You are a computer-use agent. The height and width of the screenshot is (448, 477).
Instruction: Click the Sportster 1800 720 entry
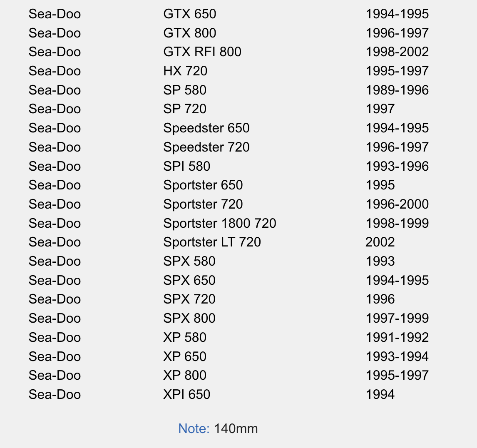(x=220, y=224)
